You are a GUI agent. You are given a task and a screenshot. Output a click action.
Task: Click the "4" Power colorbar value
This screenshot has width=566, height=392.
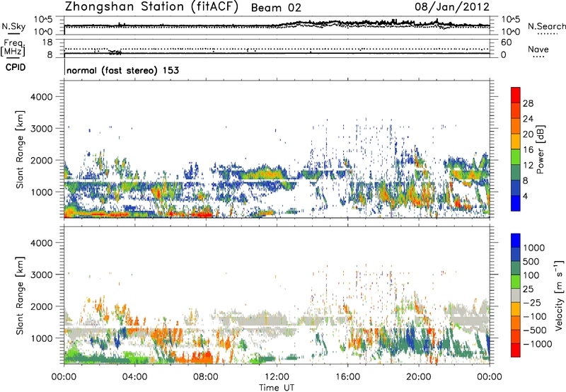[x=526, y=197]
